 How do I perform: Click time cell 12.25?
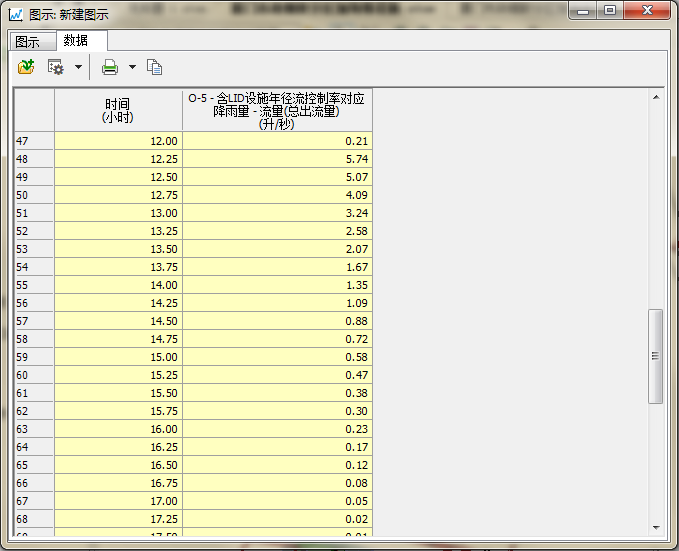(118, 159)
